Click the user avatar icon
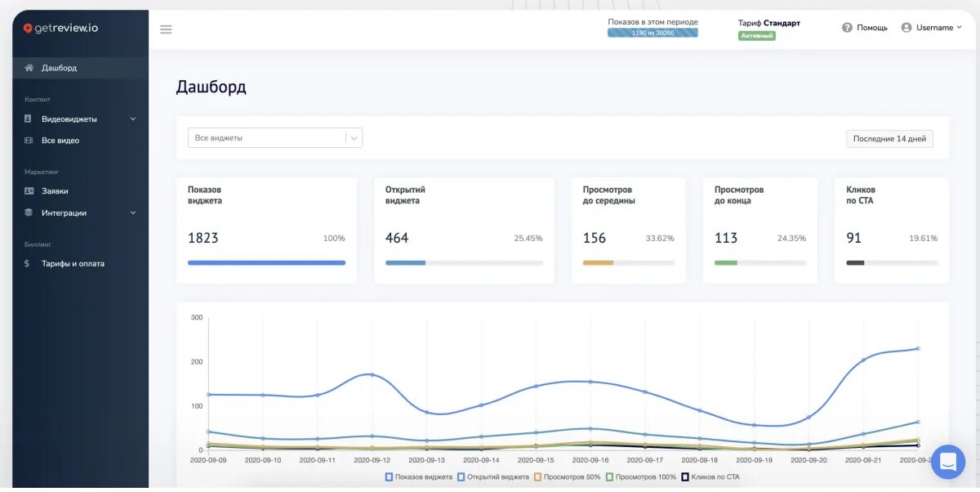 pyautogui.click(x=906, y=28)
